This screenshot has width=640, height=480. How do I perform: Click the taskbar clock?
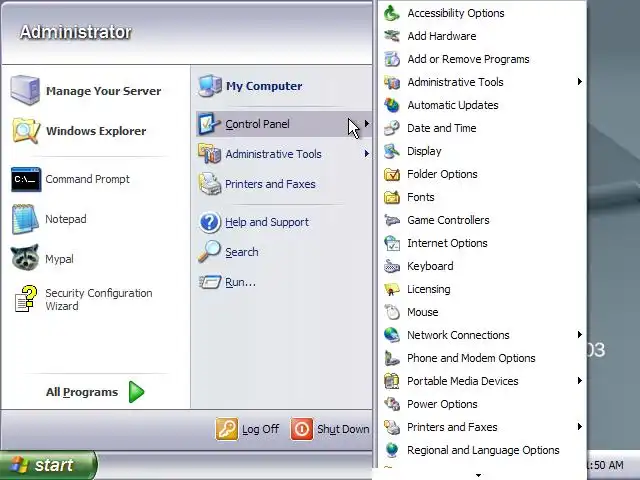606,465
